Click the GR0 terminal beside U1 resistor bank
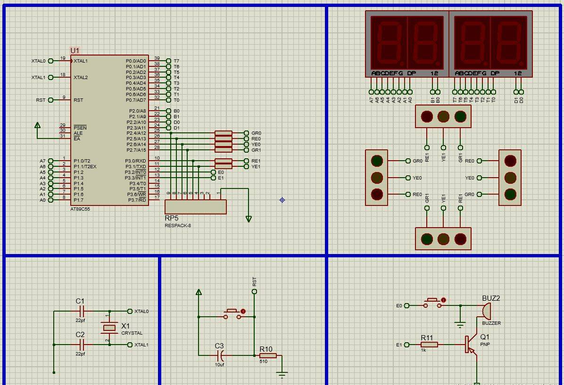This screenshot has width=564, height=385. point(246,133)
